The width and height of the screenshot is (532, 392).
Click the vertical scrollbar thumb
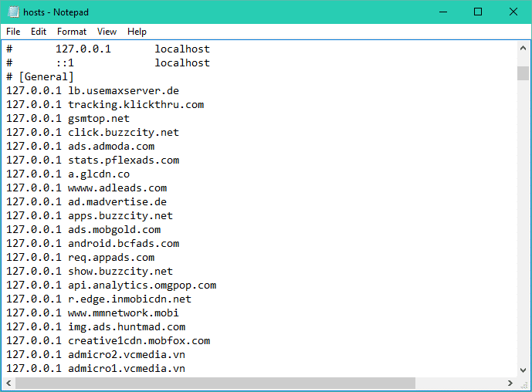(523, 73)
